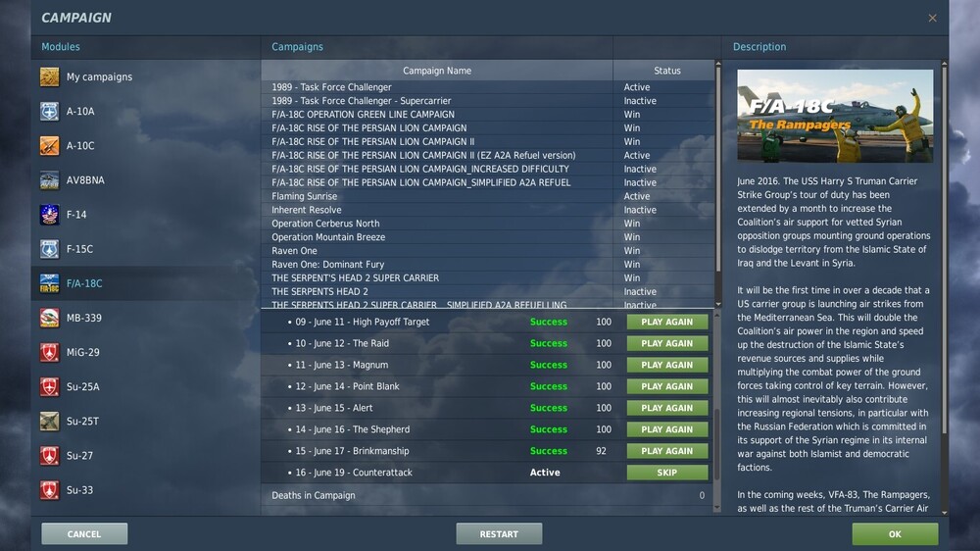
Task: Select the Su-25A module icon
Action: point(49,386)
